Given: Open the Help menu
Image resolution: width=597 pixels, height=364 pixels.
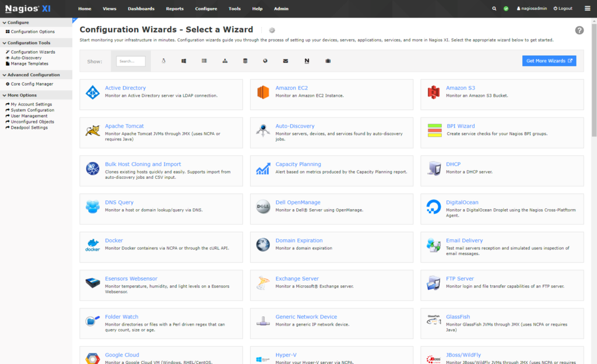Looking at the screenshot, I should [x=257, y=8].
